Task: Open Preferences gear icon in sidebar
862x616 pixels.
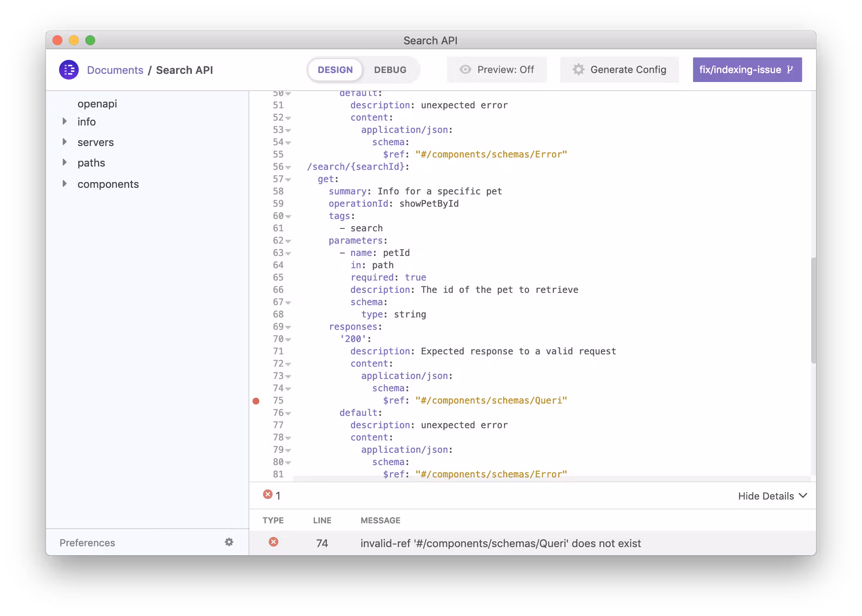Action: click(229, 542)
